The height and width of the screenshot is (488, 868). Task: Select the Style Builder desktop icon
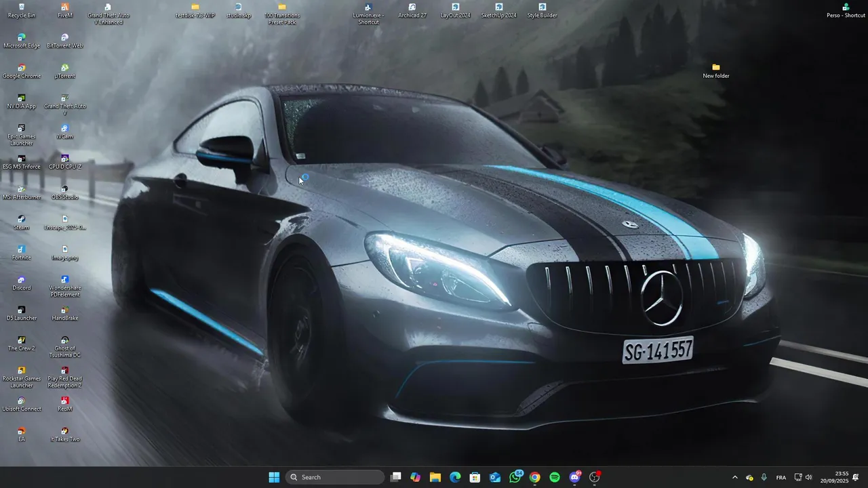(542, 11)
